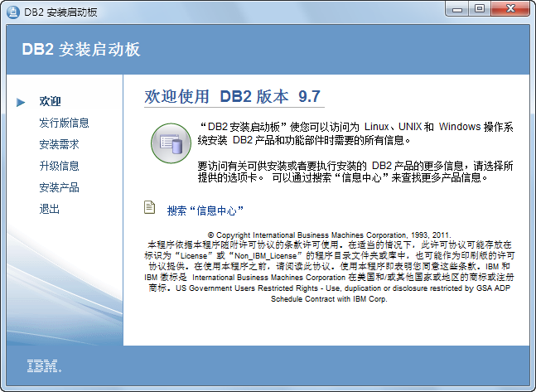Open the 升级信息 page

59,166
